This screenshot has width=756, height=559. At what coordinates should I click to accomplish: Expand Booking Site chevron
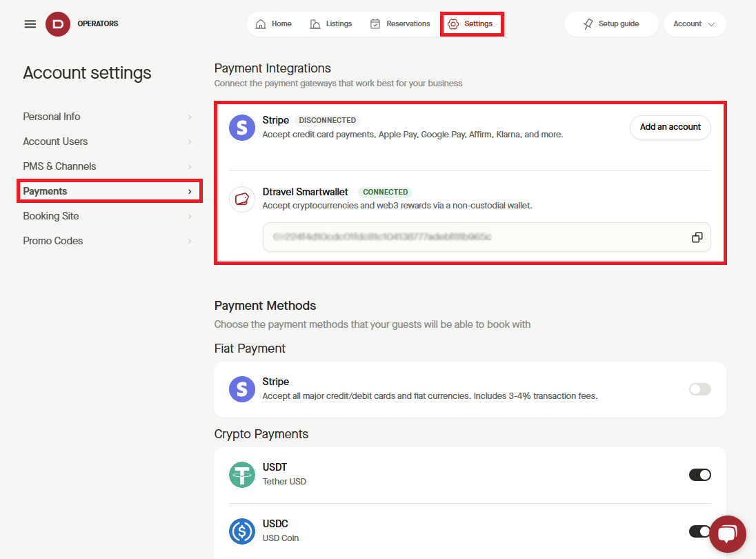point(190,217)
